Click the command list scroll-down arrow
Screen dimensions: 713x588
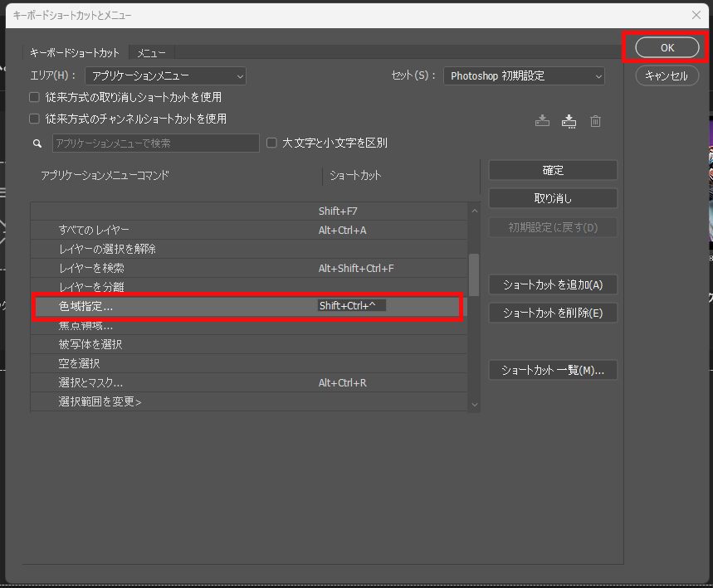[474, 404]
